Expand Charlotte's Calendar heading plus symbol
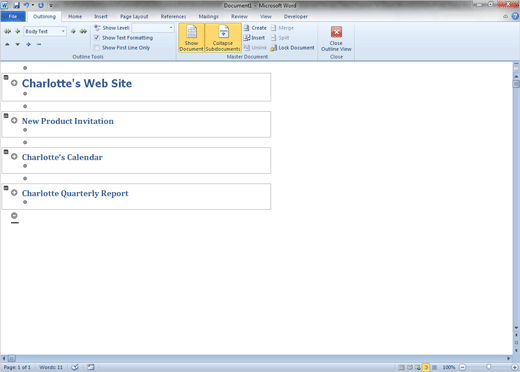Screen dimensions: 520x372 pos(14,156)
